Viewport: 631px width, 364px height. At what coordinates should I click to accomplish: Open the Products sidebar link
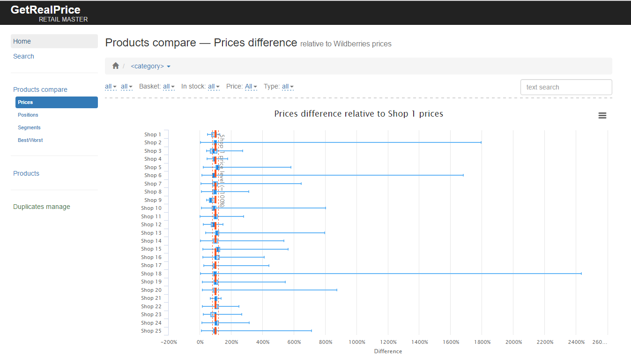pos(26,173)
